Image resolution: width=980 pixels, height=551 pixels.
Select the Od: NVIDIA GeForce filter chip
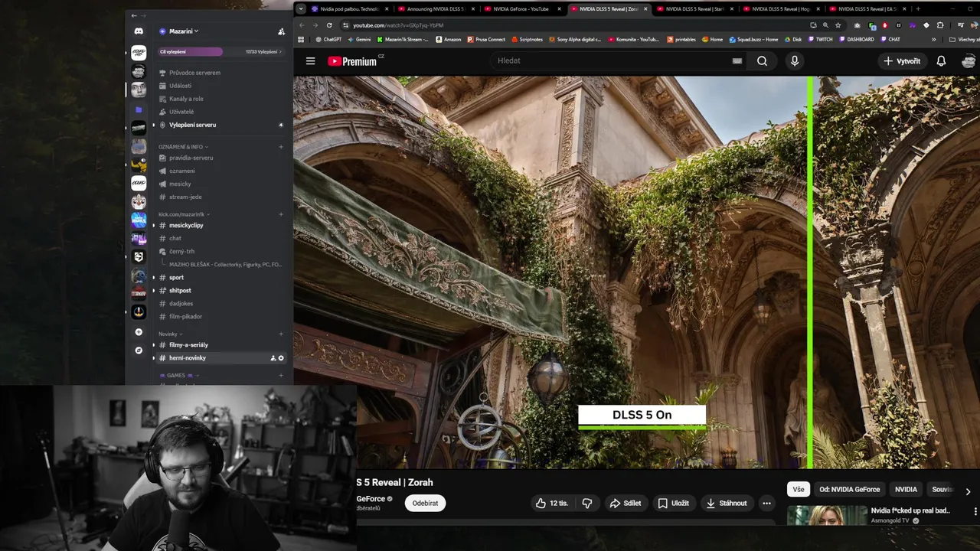pyautogui.click(x=849, y=489)
